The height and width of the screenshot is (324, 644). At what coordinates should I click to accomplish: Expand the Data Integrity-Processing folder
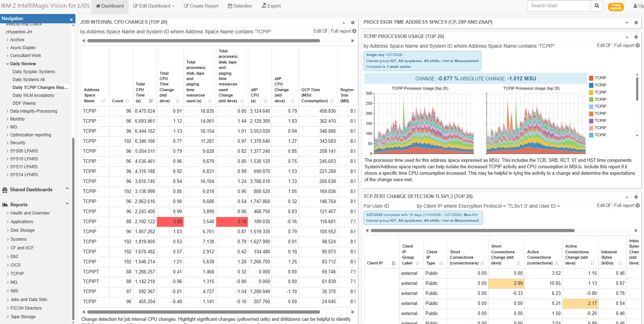(7, 111)
